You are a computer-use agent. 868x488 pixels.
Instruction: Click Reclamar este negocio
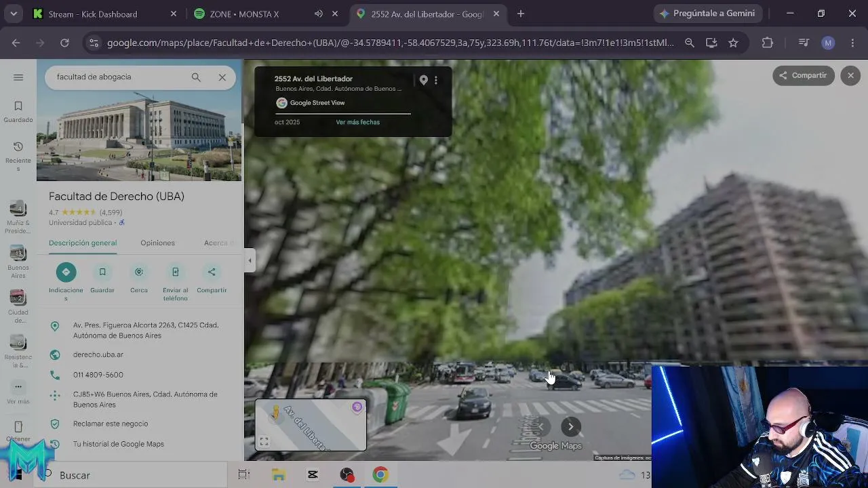point(111,424)
